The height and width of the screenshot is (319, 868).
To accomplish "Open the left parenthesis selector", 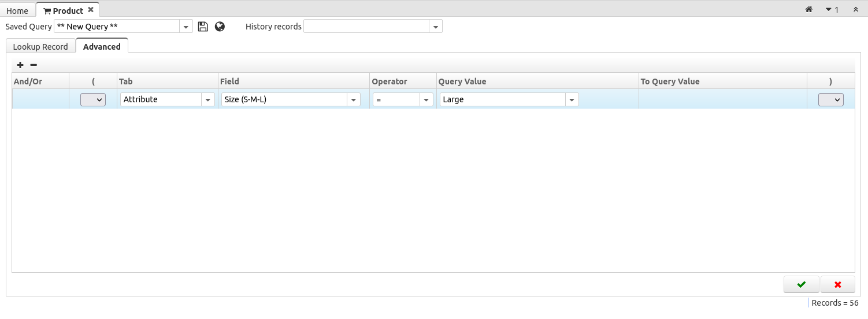I will point(93,99).
